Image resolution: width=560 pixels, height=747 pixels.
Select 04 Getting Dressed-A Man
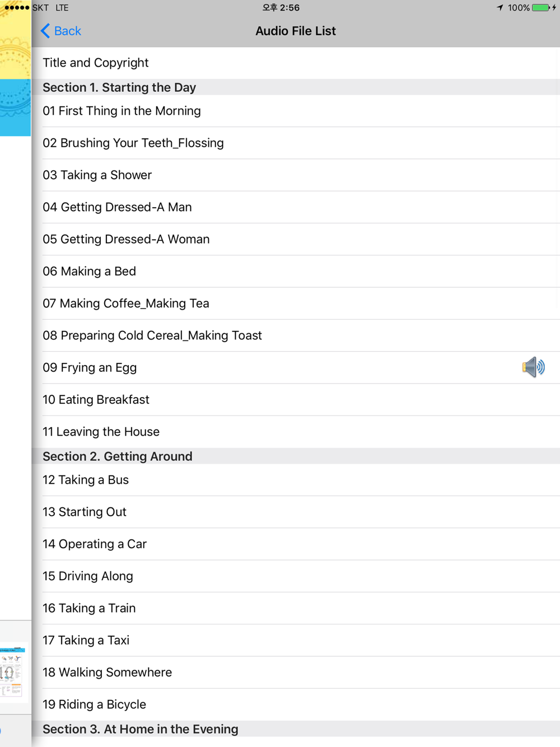[x=296, y=207]
